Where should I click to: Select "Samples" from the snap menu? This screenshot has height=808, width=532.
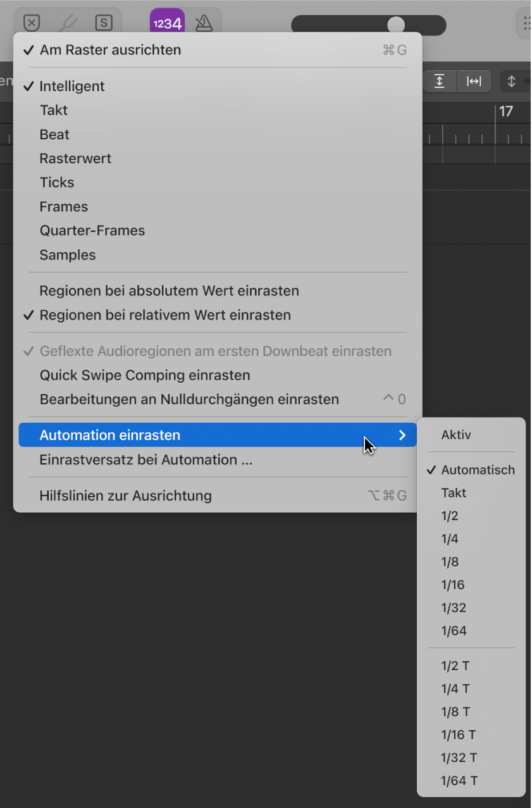coord(67,255)
